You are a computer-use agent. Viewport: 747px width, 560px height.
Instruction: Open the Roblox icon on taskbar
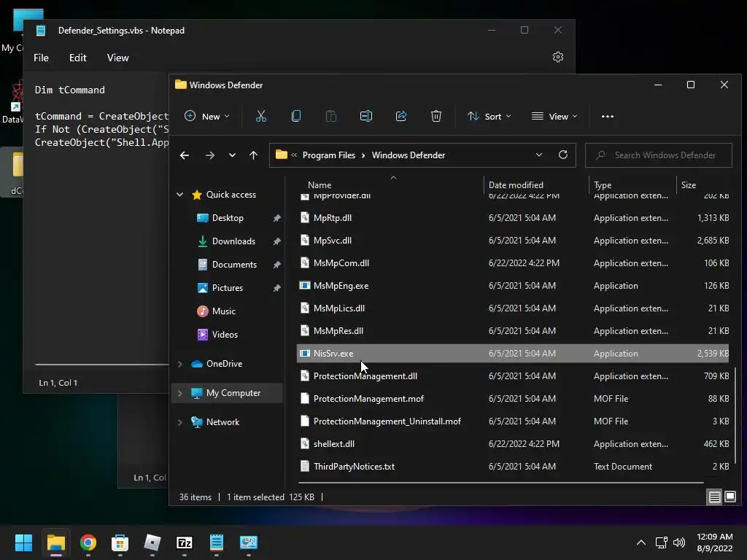152,542
